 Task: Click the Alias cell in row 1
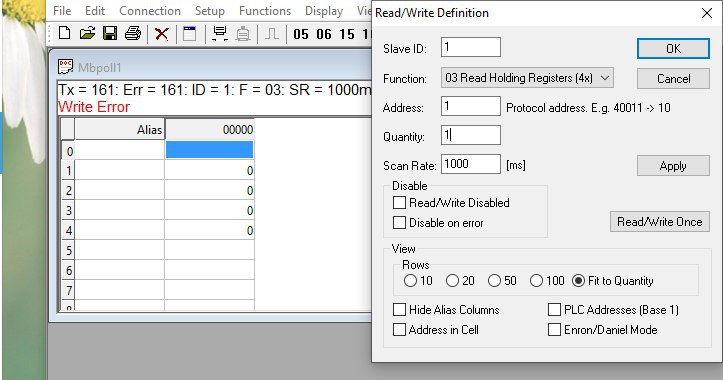coord(119,171)
